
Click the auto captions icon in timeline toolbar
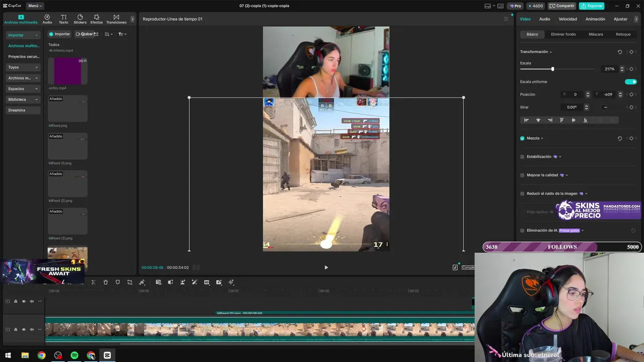point(158,282)
